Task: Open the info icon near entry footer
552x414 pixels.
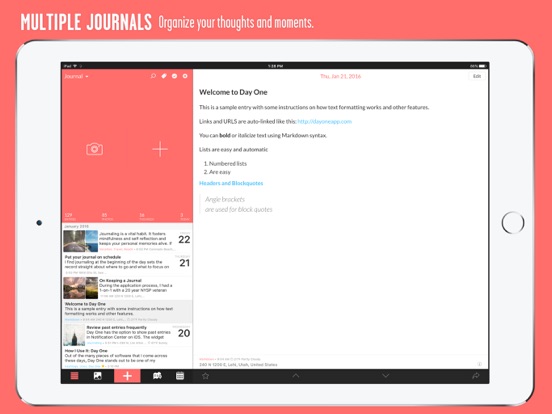Action: click(x=479, y=364)
